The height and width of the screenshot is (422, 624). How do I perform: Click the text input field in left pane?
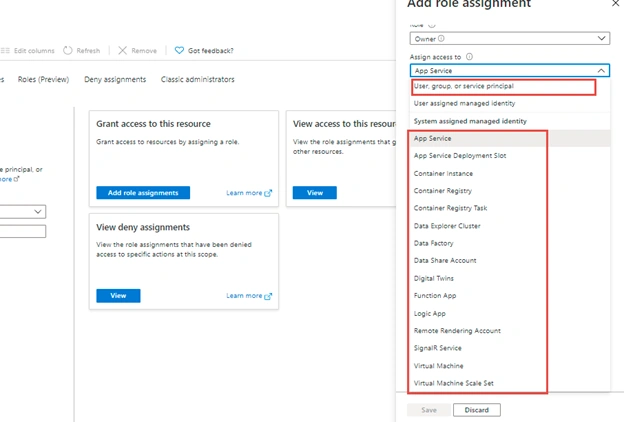tap(23, 231)
